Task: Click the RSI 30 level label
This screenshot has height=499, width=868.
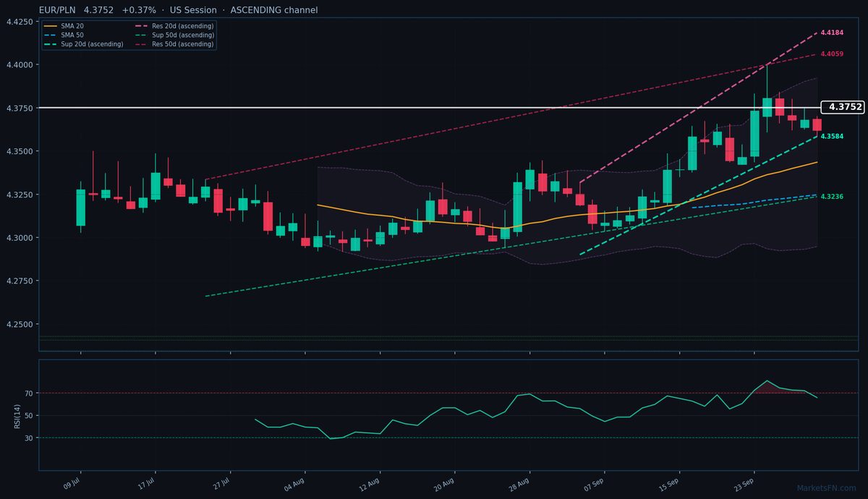Action: 29,438
